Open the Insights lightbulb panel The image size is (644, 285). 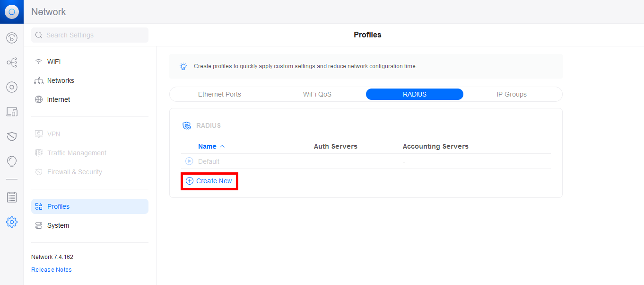pos(12,161)
